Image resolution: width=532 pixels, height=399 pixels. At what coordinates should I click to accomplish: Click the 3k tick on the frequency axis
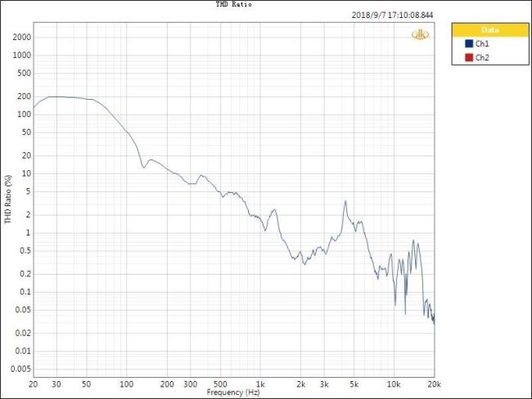[324, 384]
